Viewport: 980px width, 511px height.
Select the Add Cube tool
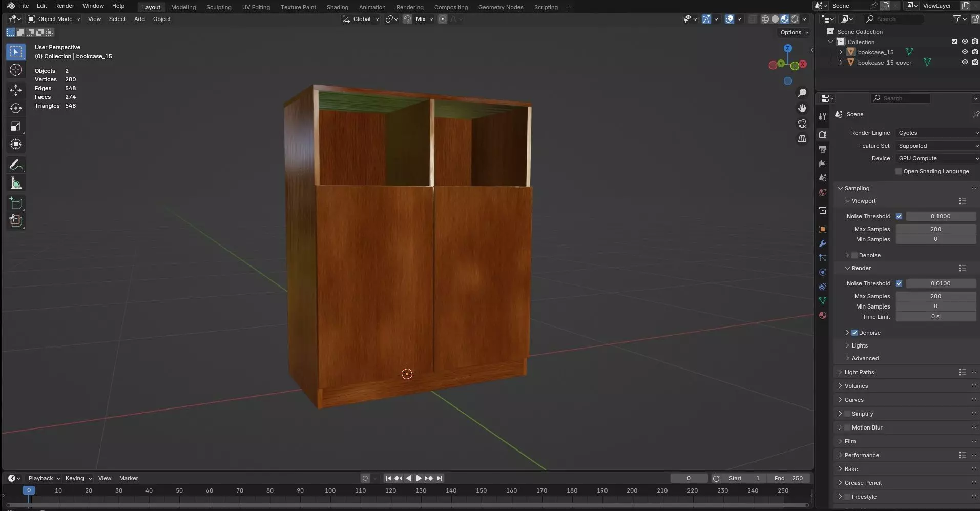click(x=16, y=203)
